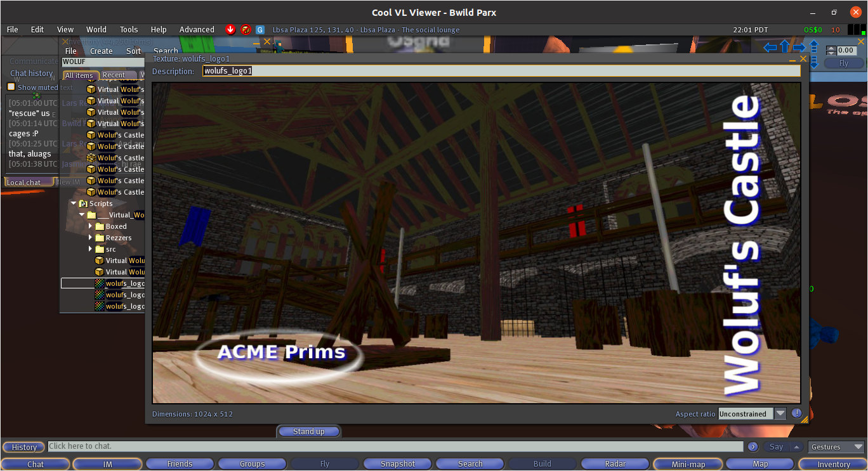Collapse the ___Virtual_Wo folder
Image resolution: width=868 pixels, height=471 pixels.
[x=82, y=215]
